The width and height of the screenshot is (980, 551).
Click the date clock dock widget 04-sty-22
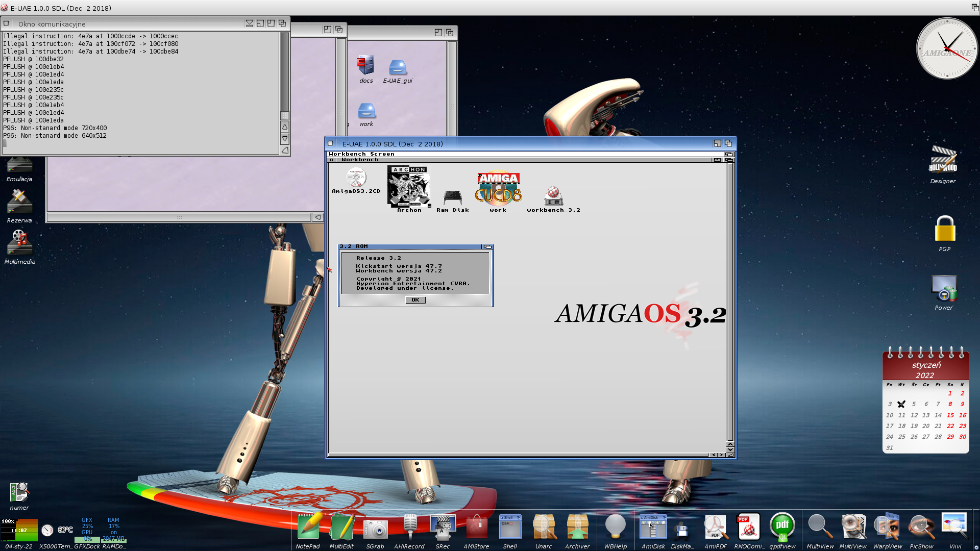tap(19, 530)
